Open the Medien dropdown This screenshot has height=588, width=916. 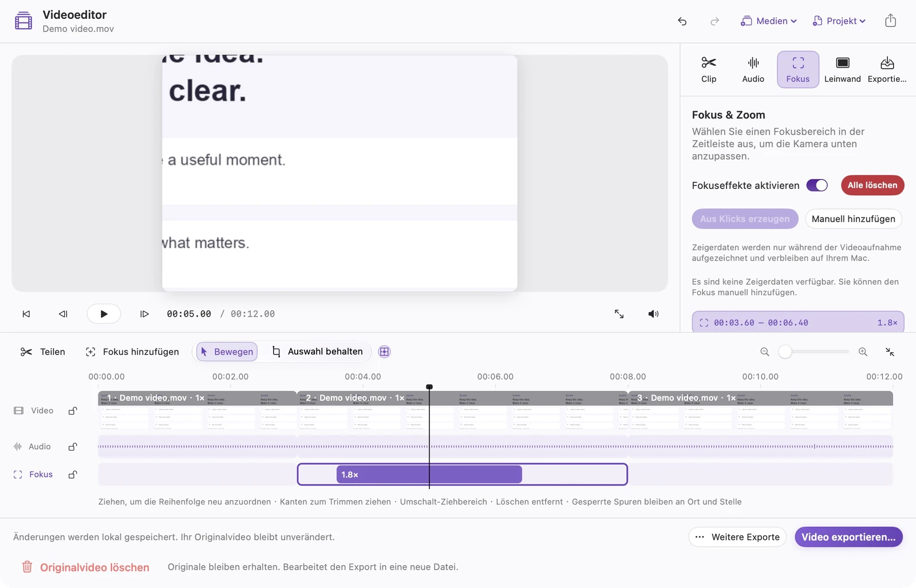point(769,21)
